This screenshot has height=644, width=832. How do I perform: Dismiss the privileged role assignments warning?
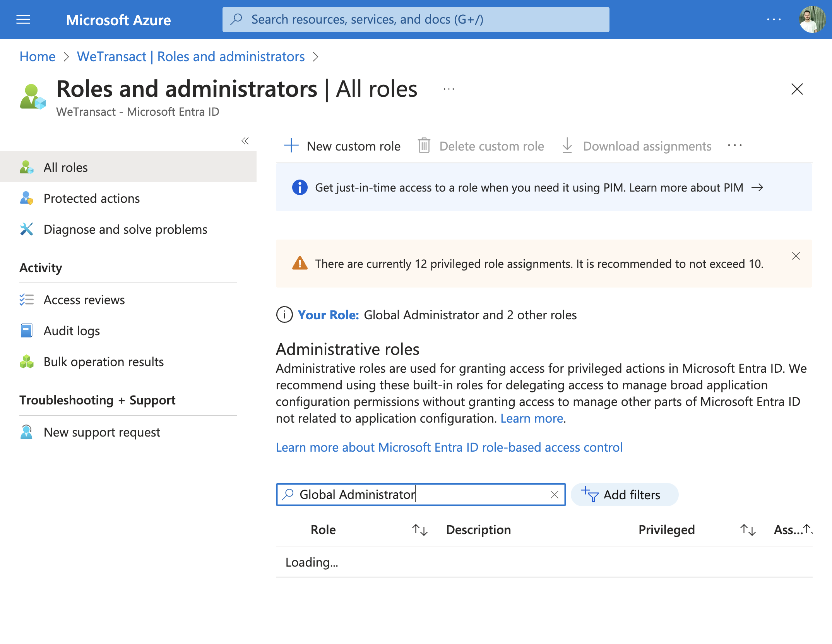pyautogui.click(x=796, y=256)
